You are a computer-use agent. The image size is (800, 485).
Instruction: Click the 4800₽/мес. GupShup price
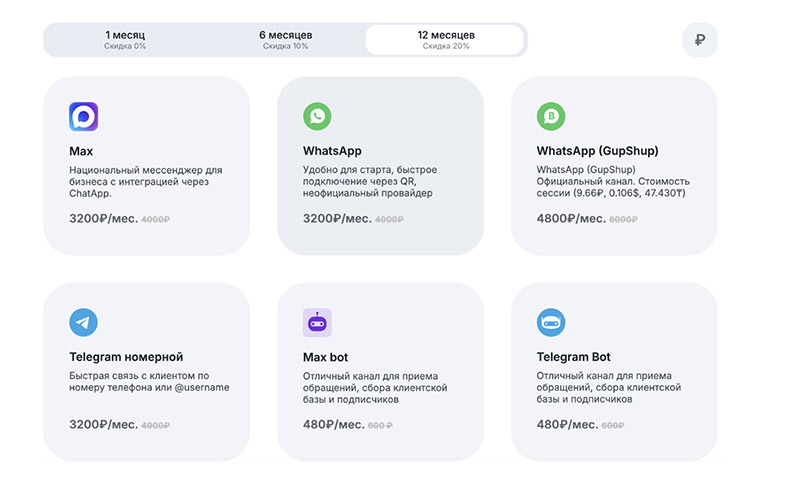[x=571, y=219]
